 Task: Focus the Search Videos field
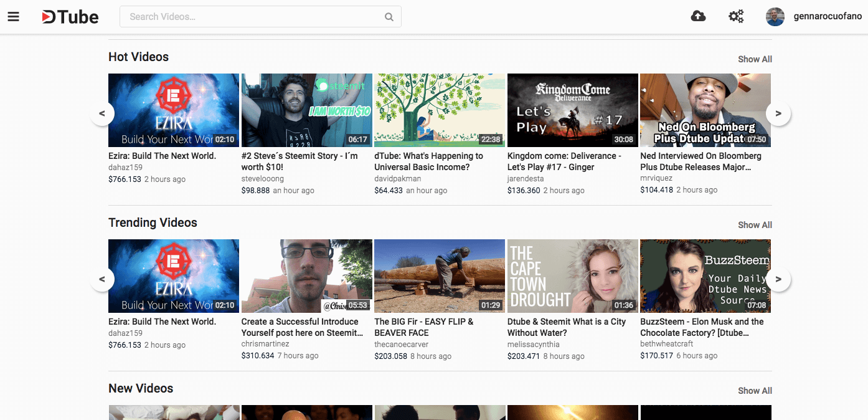pyautogui.click(x=260, y=17)
